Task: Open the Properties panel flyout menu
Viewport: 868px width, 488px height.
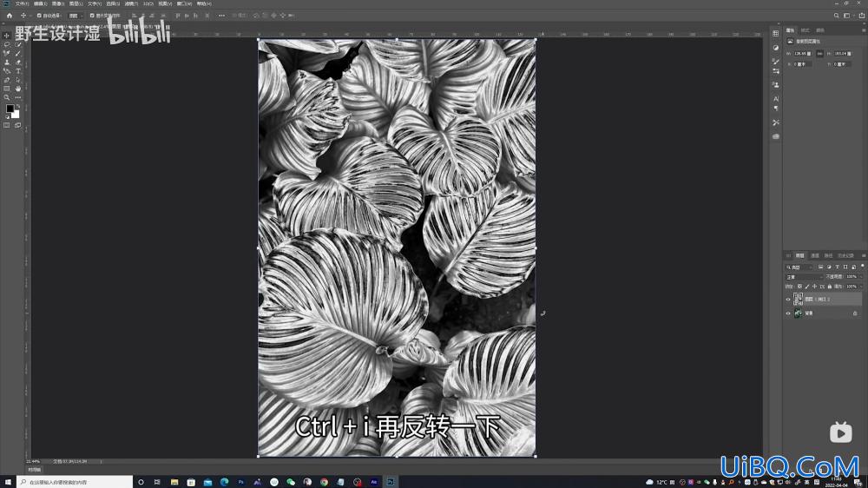Action: coord(864,30)
